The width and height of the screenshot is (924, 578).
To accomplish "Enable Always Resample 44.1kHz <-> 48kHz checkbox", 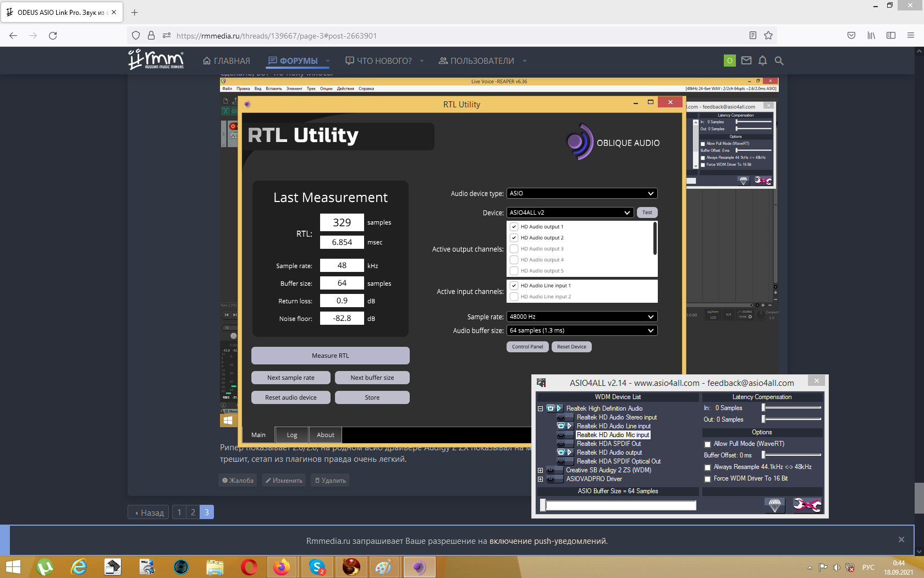I will click(708, 467).
